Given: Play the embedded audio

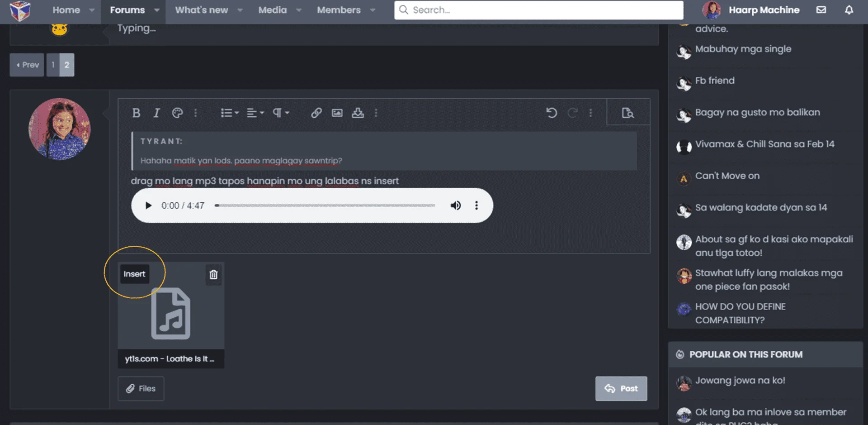Looking at the screenshot, I should (148, 205).
